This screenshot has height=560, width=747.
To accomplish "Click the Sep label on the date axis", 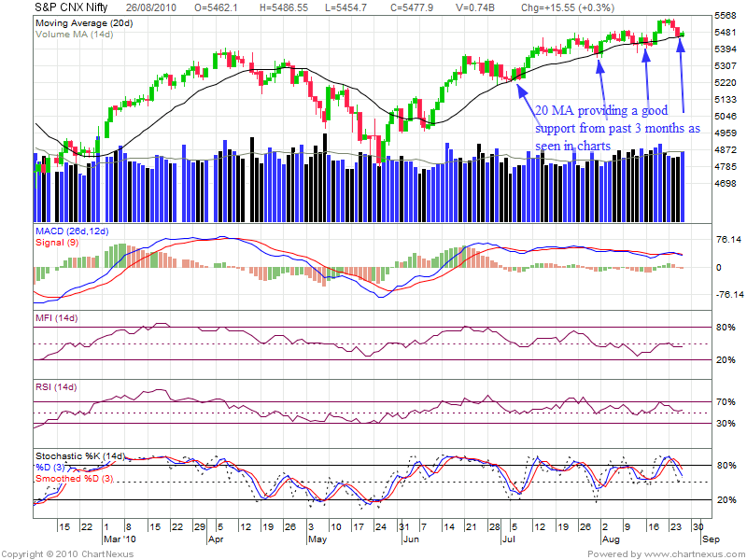I will (x=710, y=539).
